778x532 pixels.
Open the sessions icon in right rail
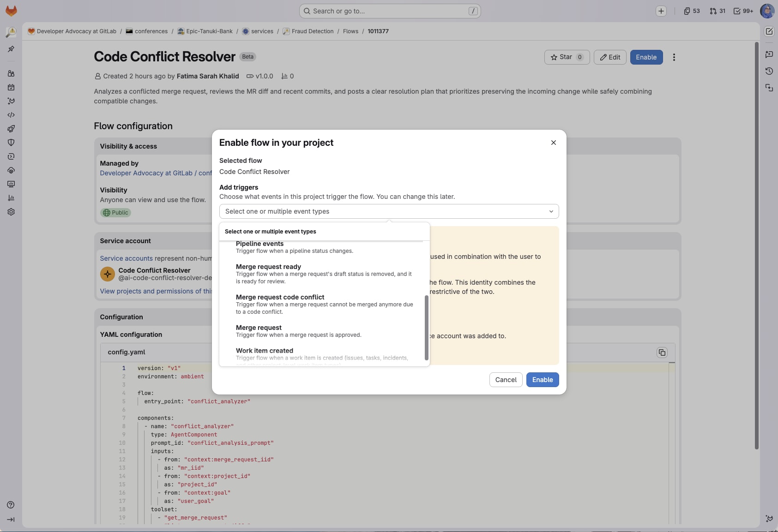[769, 88]
